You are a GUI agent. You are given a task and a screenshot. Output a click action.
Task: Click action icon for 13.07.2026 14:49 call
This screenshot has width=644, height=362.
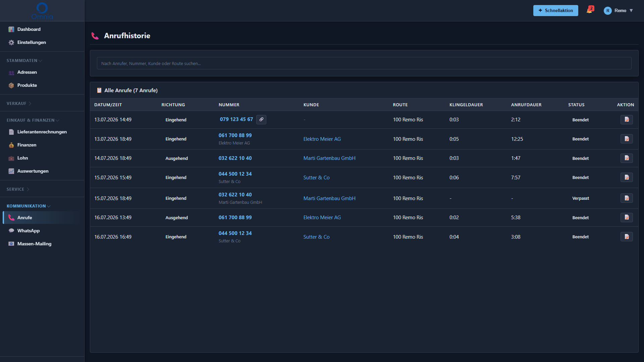pos(627,119)
